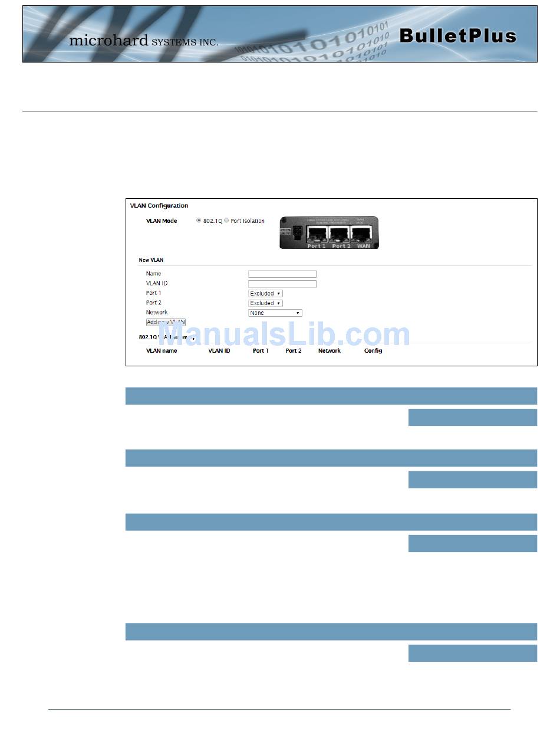This screenshot has width=560, height=732.
Task: Open the Port 2 Excluded dropdown
Action: tap(265, 303)
